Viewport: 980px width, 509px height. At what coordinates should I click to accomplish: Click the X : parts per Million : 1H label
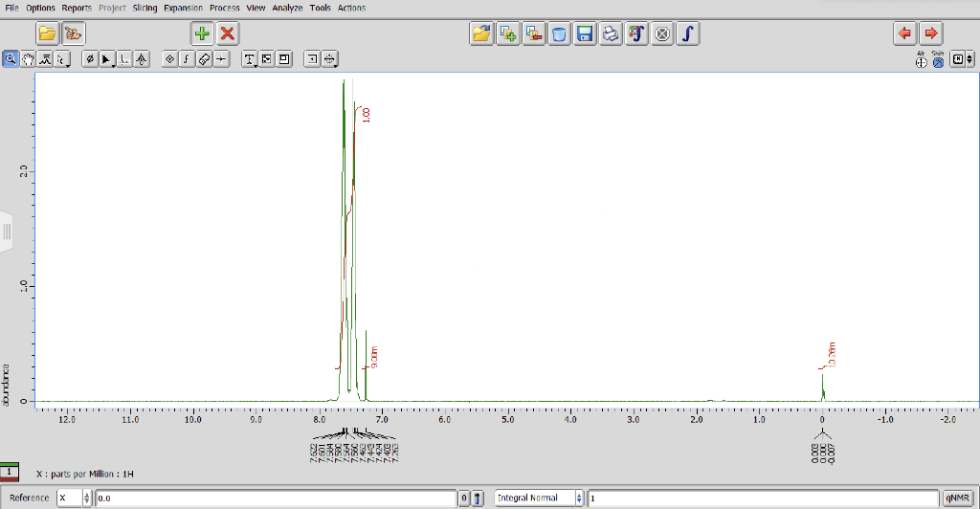pos(85,474)
